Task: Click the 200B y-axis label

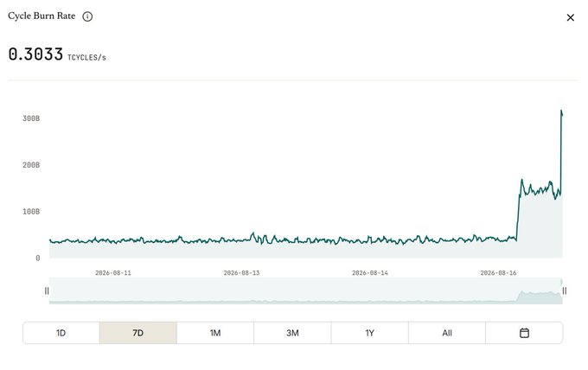Action: pos(31,165)
